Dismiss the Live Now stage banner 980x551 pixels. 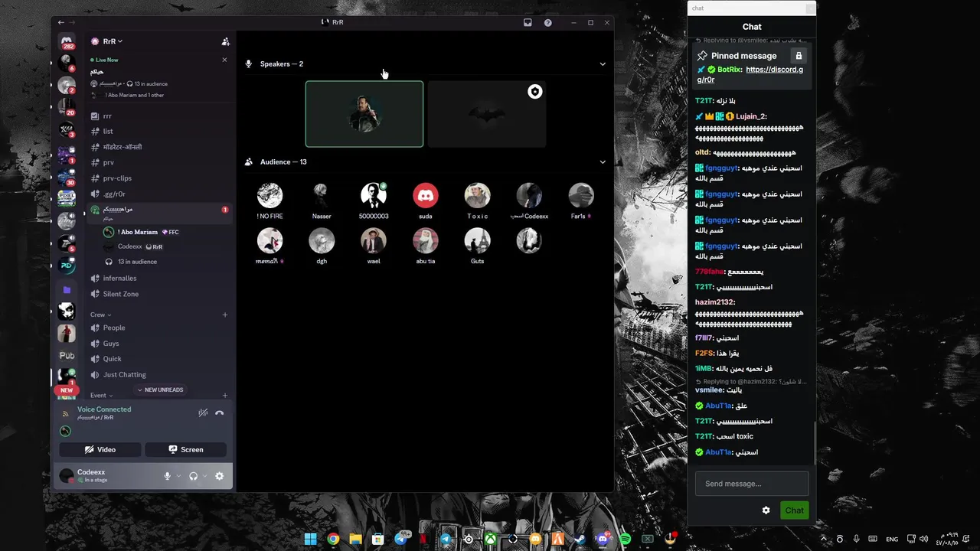[224, 60]
